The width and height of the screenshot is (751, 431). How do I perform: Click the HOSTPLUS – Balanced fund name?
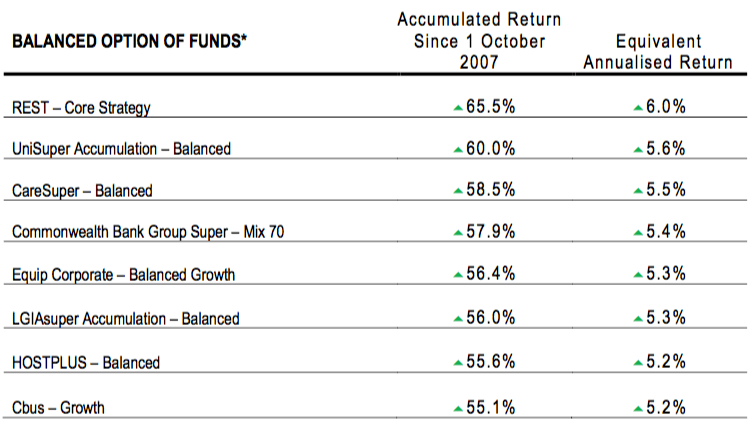86,361
